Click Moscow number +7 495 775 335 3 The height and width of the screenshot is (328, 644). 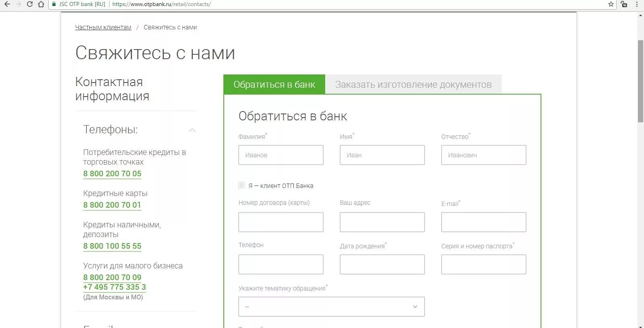pos(115,287)
